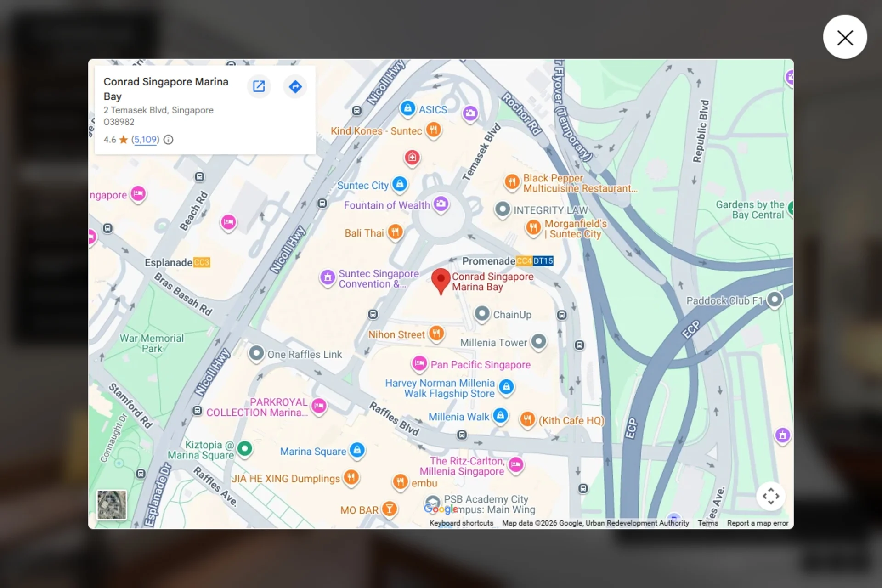882x588 pixels.
Task: Select the embu restaurant marker
Action: pos(401,482)
